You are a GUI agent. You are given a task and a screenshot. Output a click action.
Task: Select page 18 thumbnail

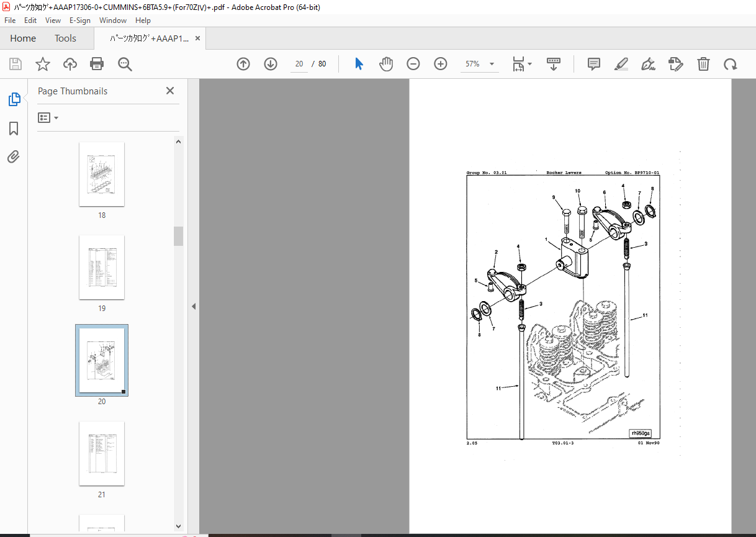(102, 174)
